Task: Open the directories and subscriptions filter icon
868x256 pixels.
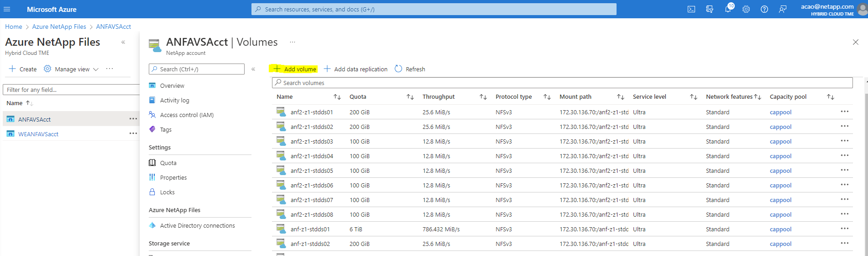Action: click(x=710, y=9)
